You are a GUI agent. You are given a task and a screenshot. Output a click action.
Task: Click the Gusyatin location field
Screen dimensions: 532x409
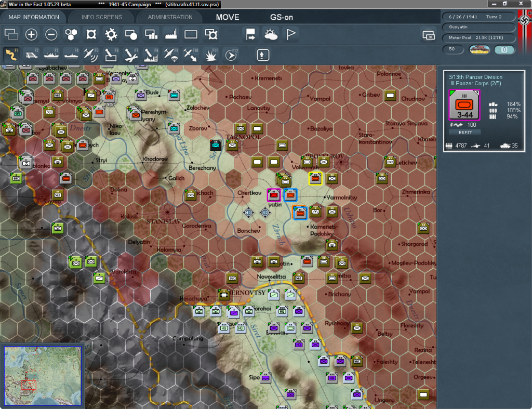pos(478,27)
